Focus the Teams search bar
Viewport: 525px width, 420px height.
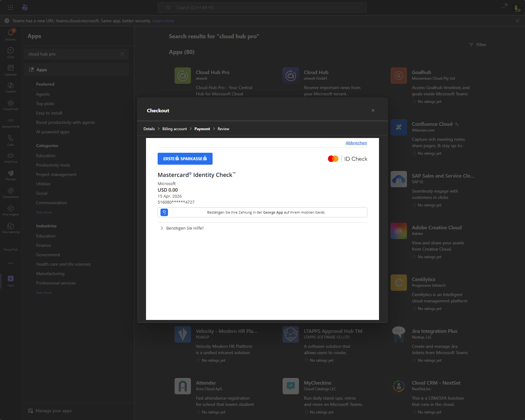coord(262,8)
